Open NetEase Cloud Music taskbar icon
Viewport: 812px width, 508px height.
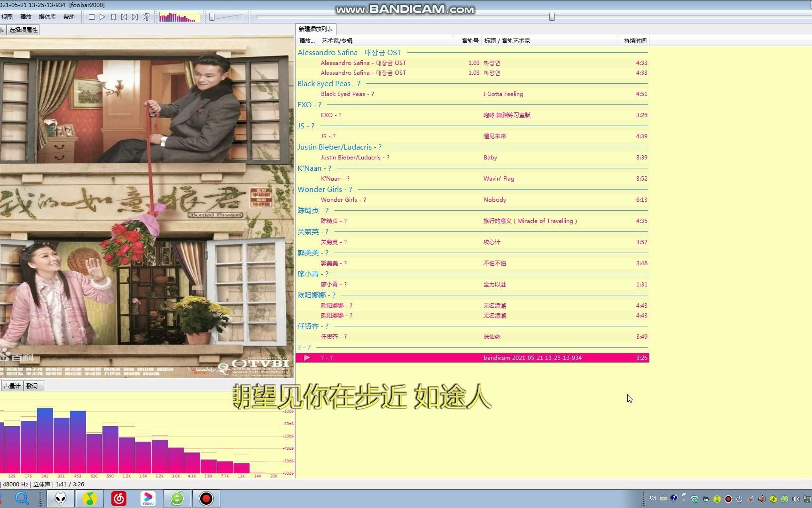[118, 499]
